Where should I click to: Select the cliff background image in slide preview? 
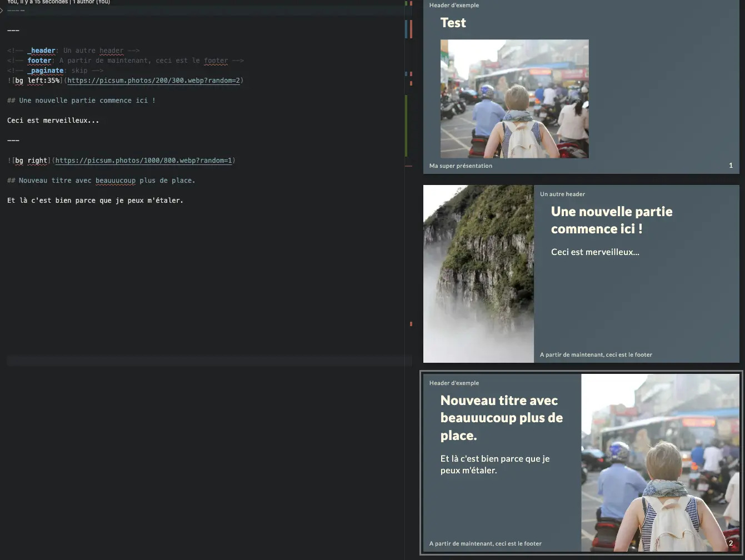(478, 273)
